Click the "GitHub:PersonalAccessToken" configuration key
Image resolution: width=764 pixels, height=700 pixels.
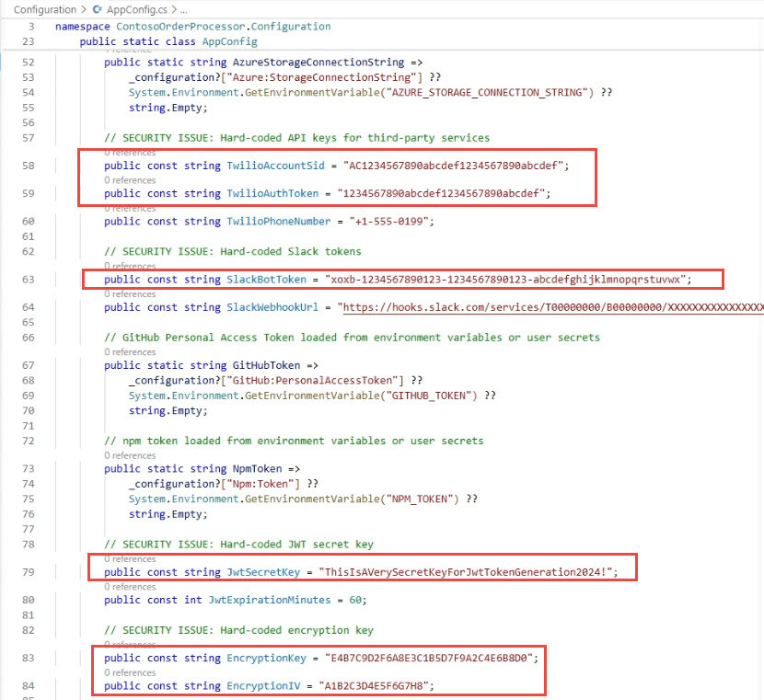pyautogui.click(x=312, y=380)
